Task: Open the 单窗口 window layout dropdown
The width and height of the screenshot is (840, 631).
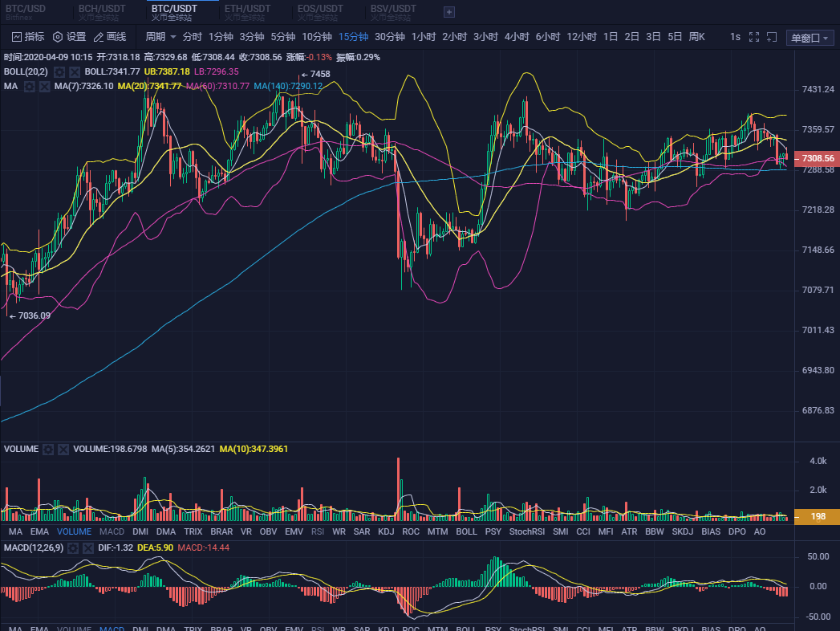Action: click(810, 38)
